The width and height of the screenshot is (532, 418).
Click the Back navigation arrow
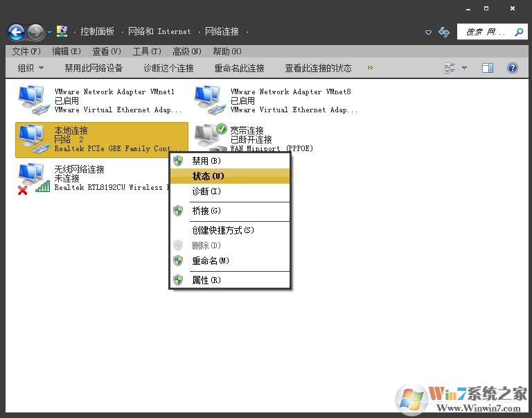[17, 33]
